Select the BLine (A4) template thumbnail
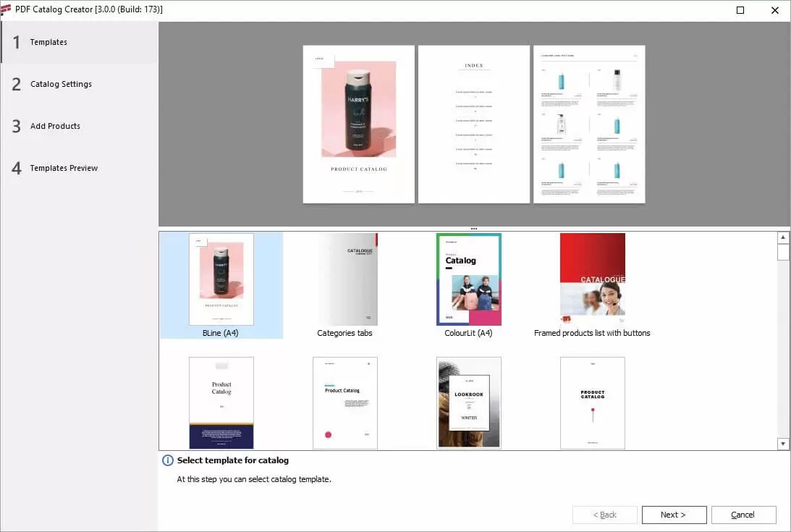The image size is (791, 532). tap(221, 279)
